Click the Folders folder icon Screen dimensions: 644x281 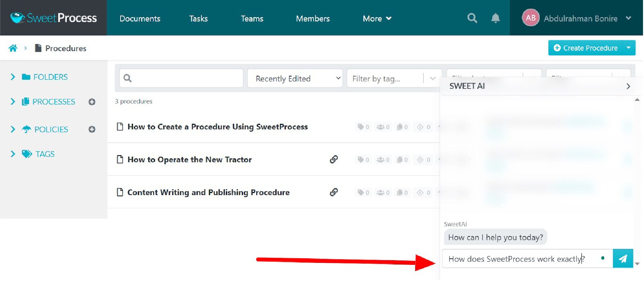click(26, 77)
